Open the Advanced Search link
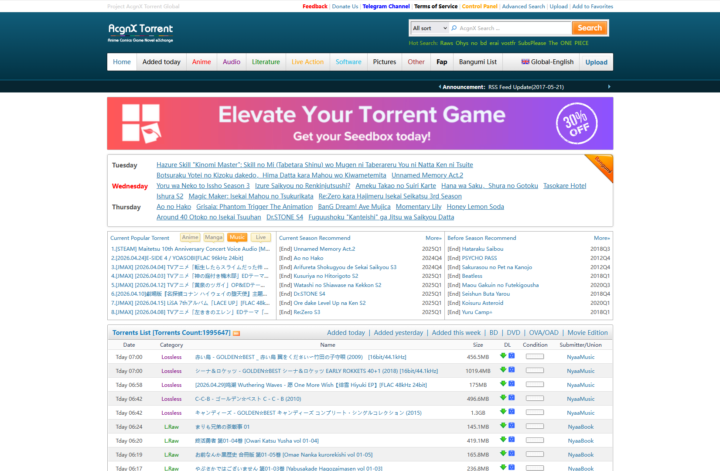Viewport: 720px width, 471px height. 524,6
